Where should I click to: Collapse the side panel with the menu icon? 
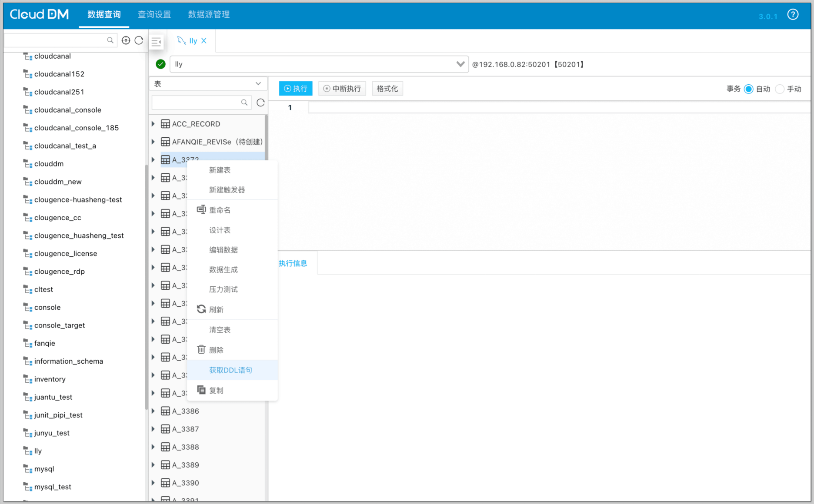click(x=156, y=42)
